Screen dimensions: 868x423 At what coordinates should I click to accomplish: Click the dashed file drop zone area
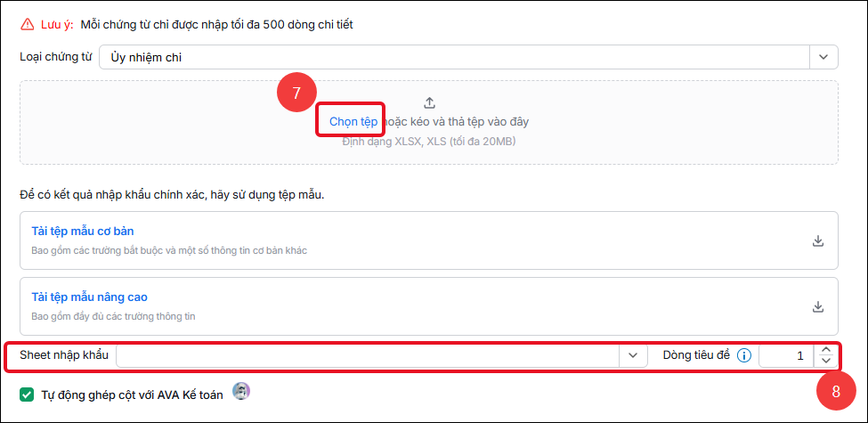(x=429, y=122)
